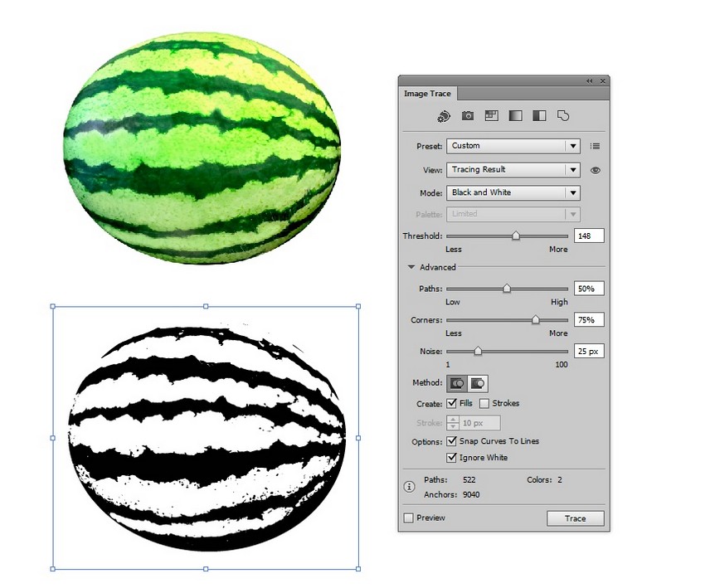Viewport: 705px width, 588px height.
Task: Apply the Grayscale preset icon
Action: coord(515,116)
